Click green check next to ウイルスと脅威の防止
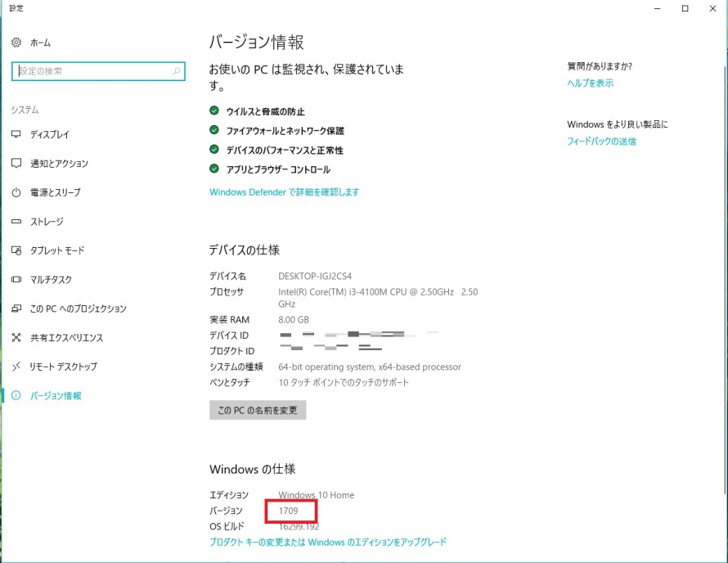The height and width of the screenshot is (563, 728). [x=214, y=110]
